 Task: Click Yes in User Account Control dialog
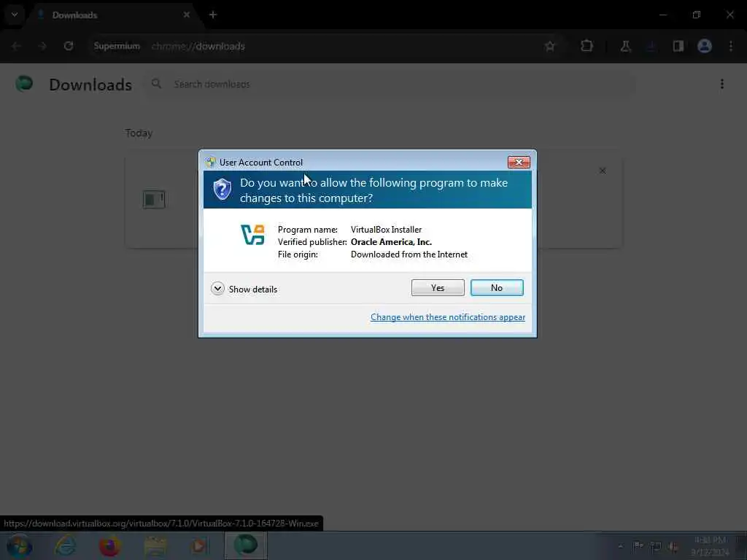coord(438,287)
